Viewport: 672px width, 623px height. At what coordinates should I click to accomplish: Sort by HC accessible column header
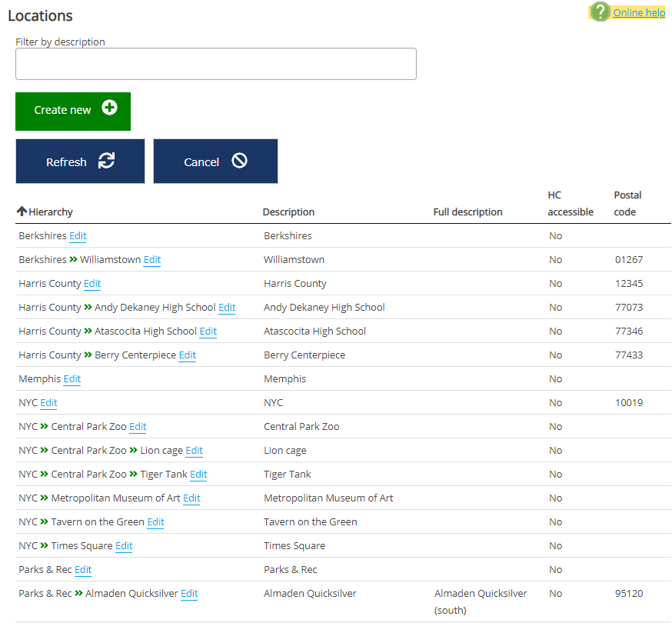point(570,203)
